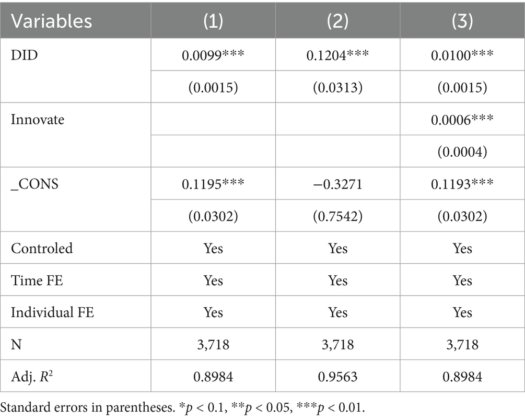Select the (0.7542) standard error cell
The width and height of the screenshot is (525, 420).
click(x=337, y=216)
